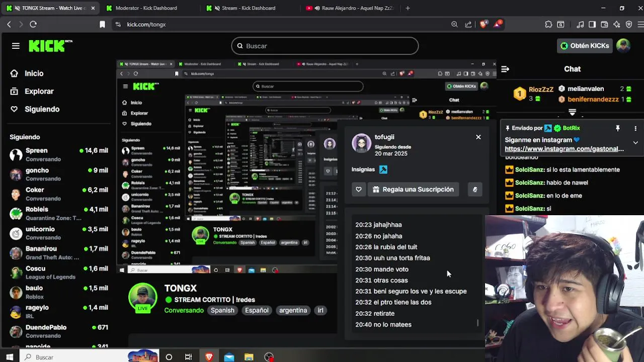Click Regala una Suscripción button
The image size is (644, 362).
pos(413,190)
